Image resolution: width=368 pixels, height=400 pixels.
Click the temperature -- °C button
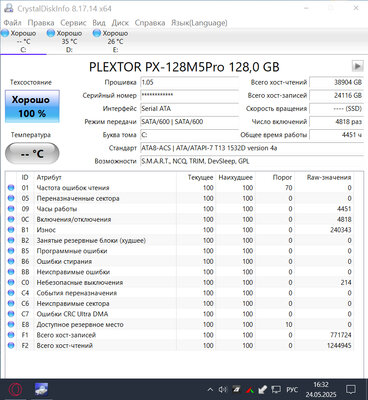pyautogui.click(x=32, y=154)
